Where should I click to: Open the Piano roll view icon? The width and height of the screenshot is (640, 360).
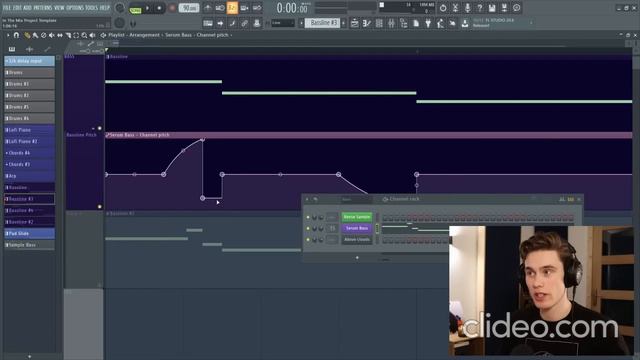367,23
